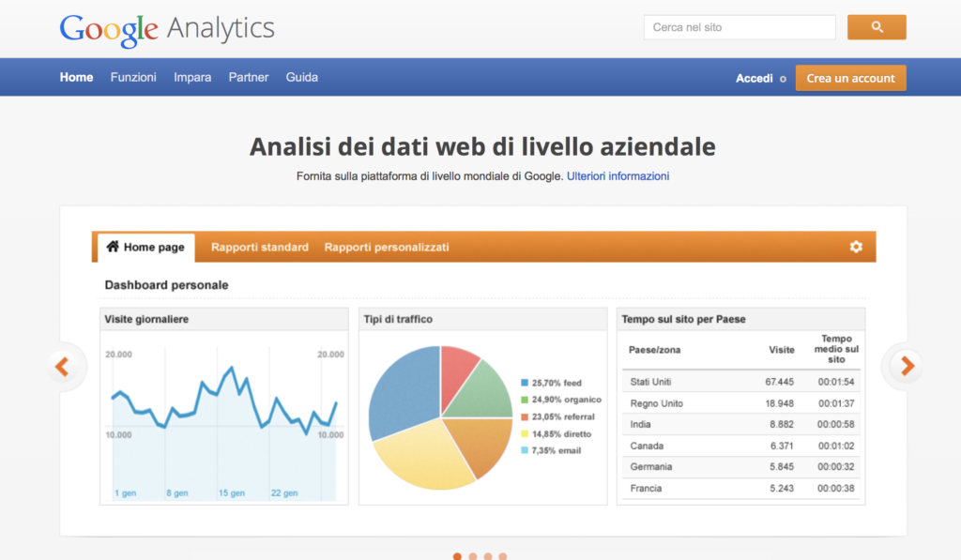Switch to the Rapporti personalizzati tab
961x560 pixels.
click(x=387, y=247)
